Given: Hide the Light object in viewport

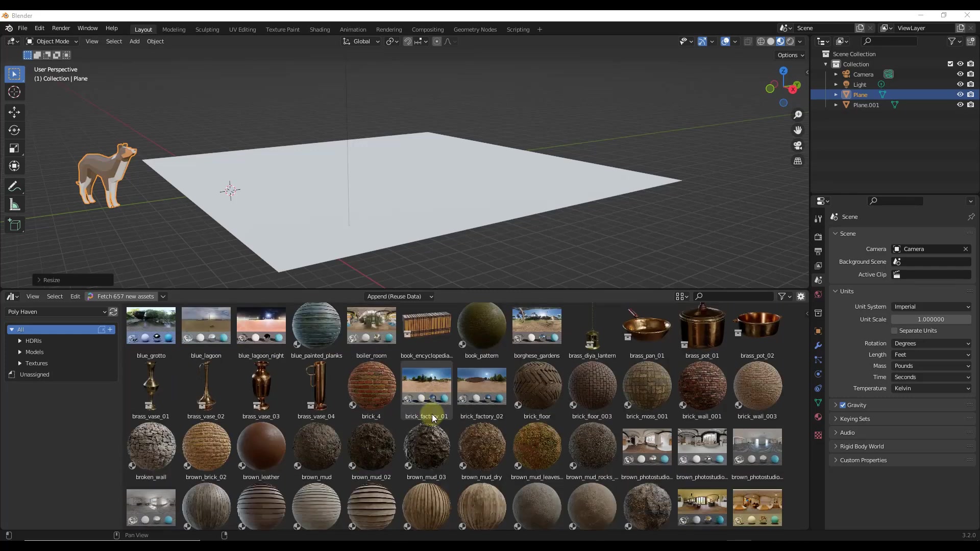Looking at the screenshot, I should point(960,84).
